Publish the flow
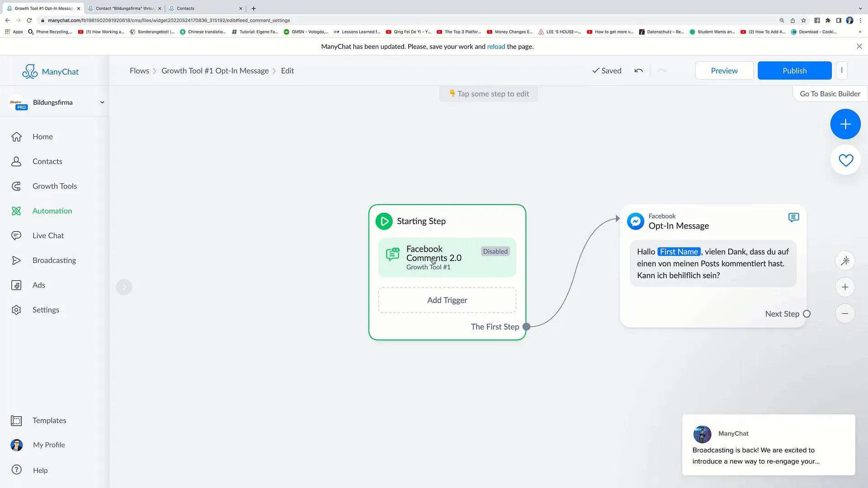This screenshot has width=868, height=488. point(794,70)
